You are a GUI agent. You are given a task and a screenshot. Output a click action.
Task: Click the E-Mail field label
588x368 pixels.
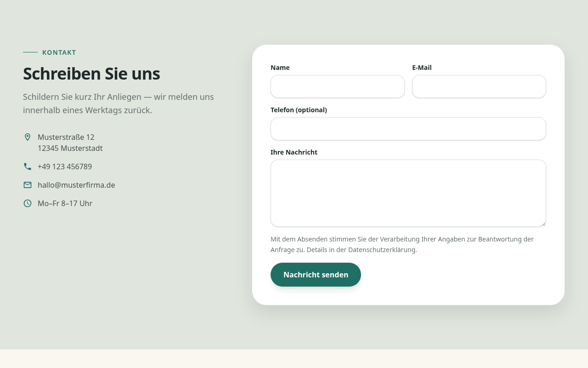pyautogui.click(x=422, y=68)
